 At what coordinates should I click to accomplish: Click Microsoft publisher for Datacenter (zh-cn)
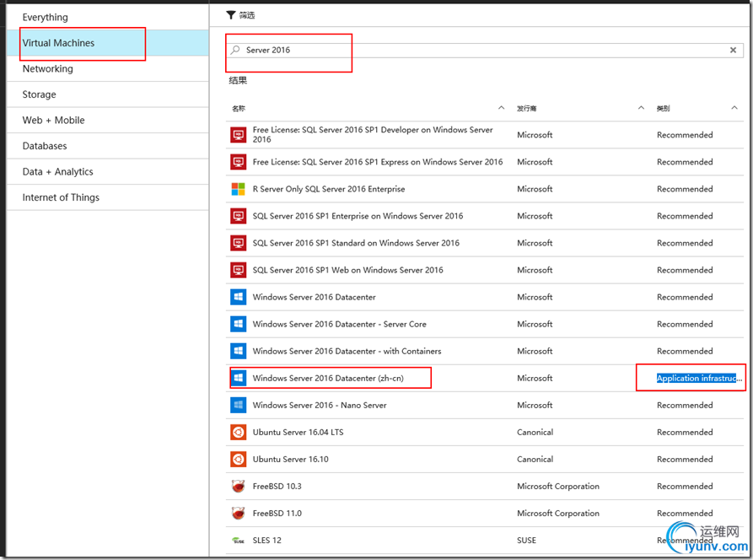[x=535, y=378]
